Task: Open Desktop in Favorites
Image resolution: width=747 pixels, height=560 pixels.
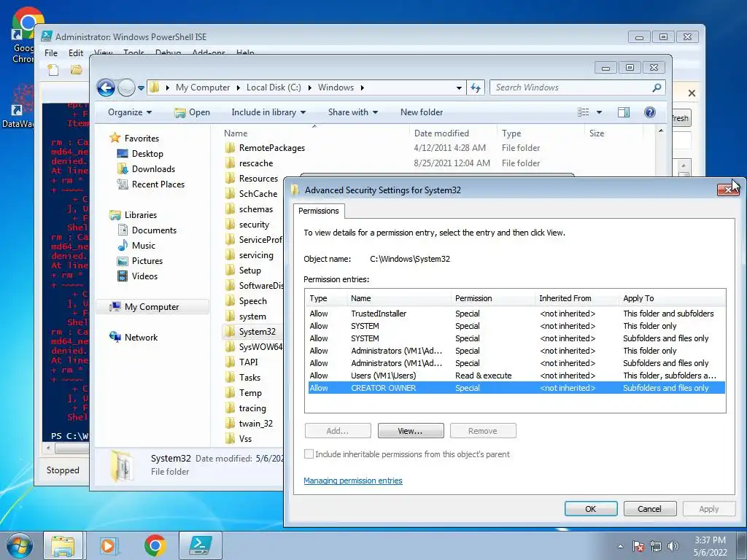Action: [147, 154]
